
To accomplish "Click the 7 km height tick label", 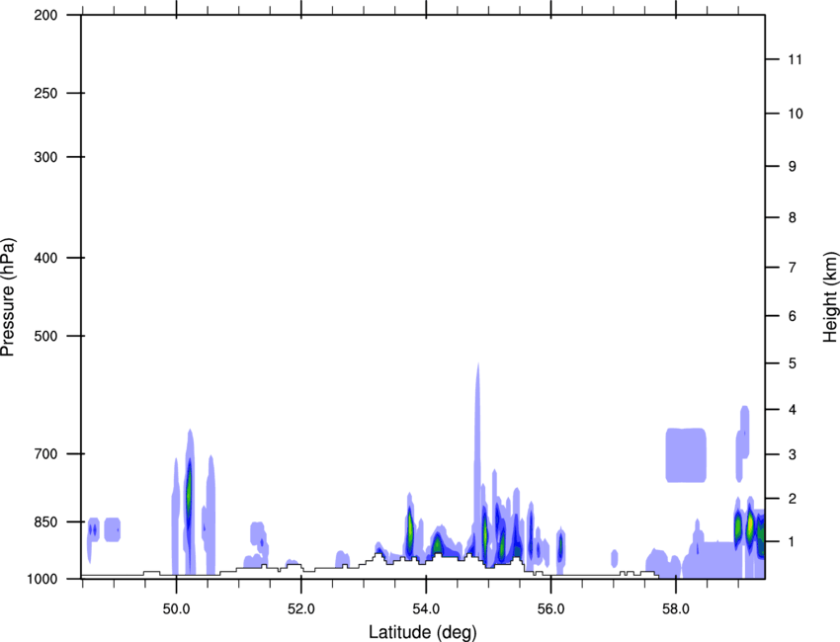I will click(793, 268).
